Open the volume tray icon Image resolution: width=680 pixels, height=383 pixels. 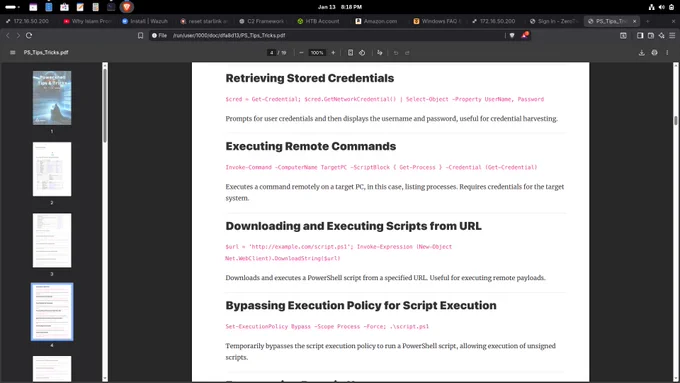pos(661,7)
